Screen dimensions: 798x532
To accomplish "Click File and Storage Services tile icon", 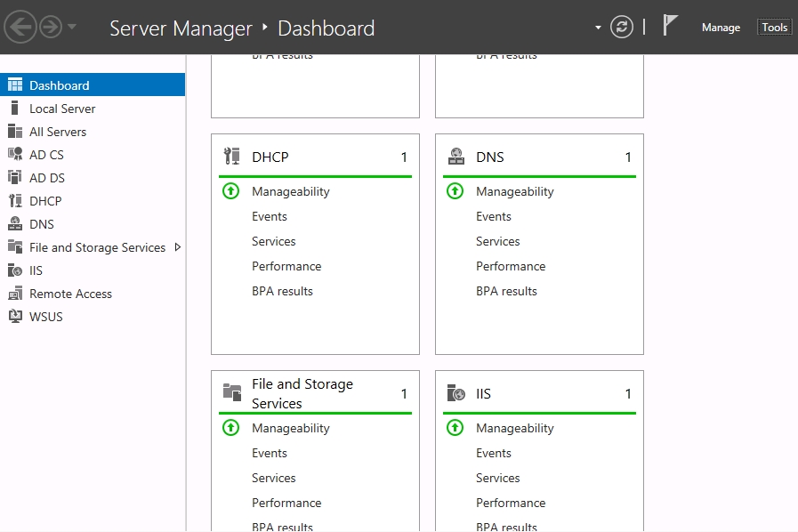I will tap(231, 392).
